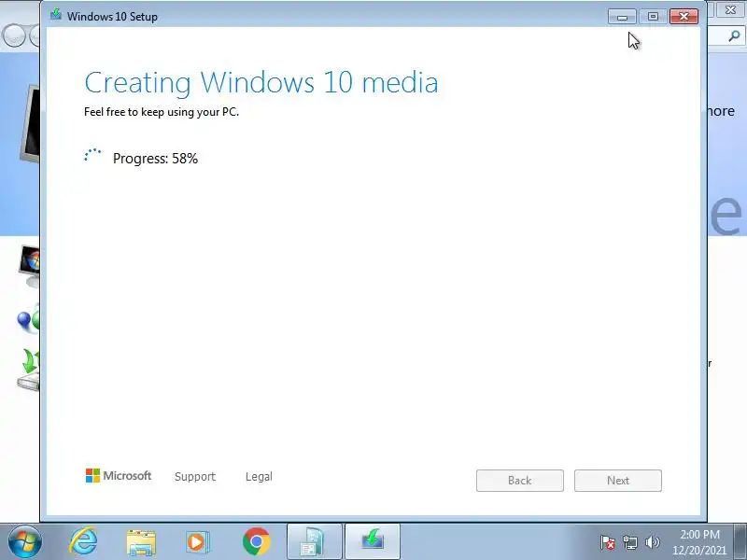Open Internet Explorer from the taskbar
Screen dimensions: 747x560
pos(84,542)
